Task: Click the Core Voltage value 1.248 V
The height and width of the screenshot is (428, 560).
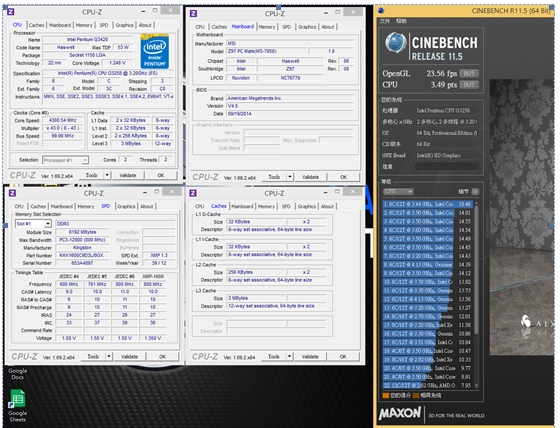Action: [118, 63]
